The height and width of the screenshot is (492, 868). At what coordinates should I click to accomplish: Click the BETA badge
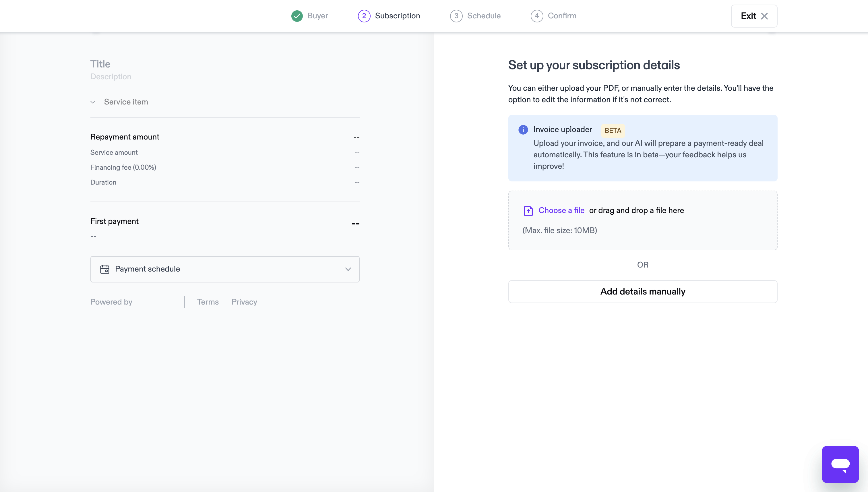(613, 130)
